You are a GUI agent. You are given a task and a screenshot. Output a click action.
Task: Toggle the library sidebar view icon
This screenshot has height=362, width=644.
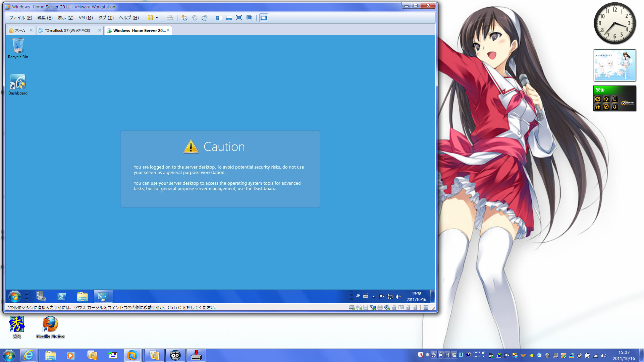pyautogui.click(x=219, y=18)
